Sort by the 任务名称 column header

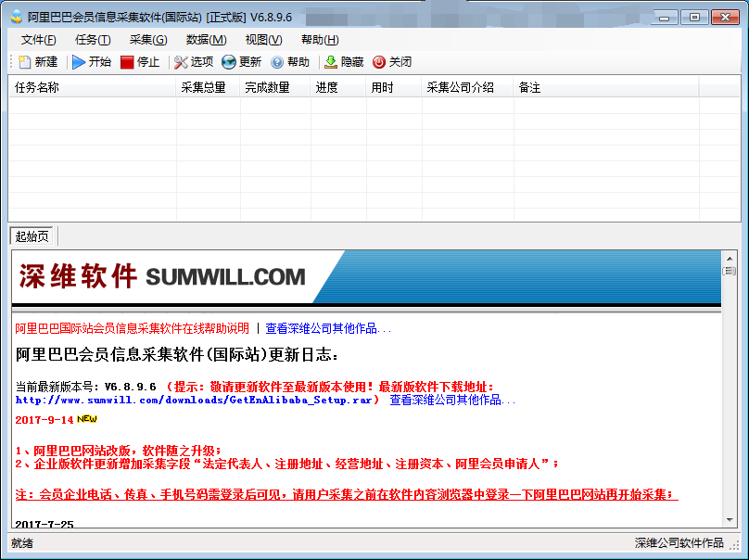pos(93,87)
